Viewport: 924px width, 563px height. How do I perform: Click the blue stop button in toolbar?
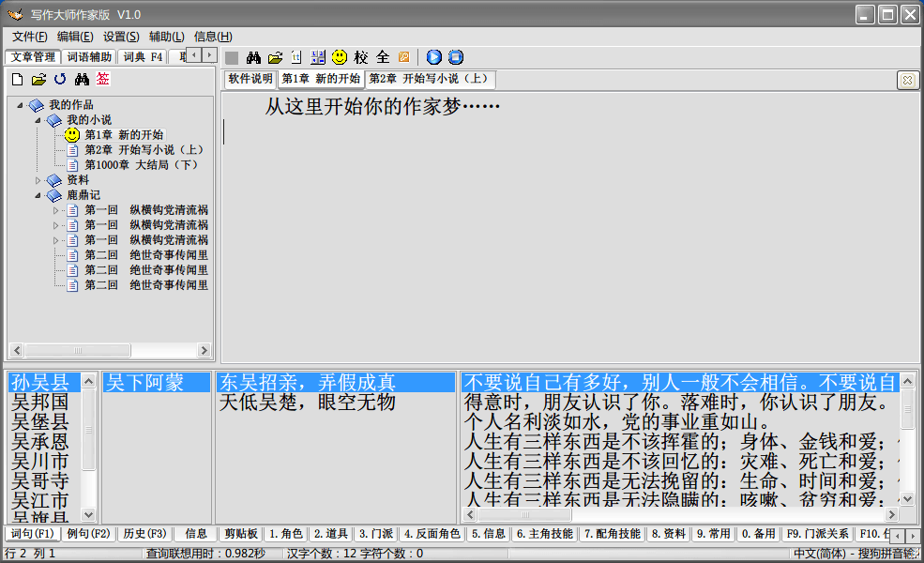pyautogui.click(x=456, y=57)
